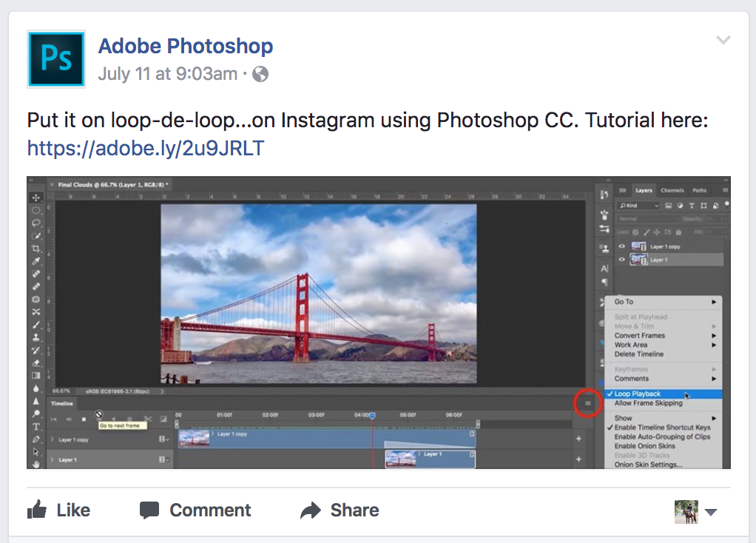
Task: Open the Convert Frames submenu
Action: pyautogui.click(x=664, y=336)
